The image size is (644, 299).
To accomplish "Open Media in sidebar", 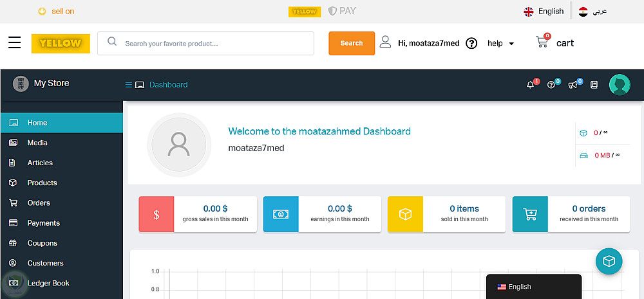I will tap(62, 143).
